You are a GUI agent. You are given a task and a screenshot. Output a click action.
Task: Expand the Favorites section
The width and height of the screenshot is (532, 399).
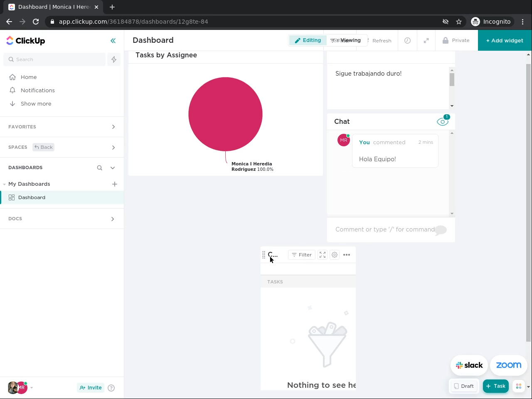click(113, 127)
